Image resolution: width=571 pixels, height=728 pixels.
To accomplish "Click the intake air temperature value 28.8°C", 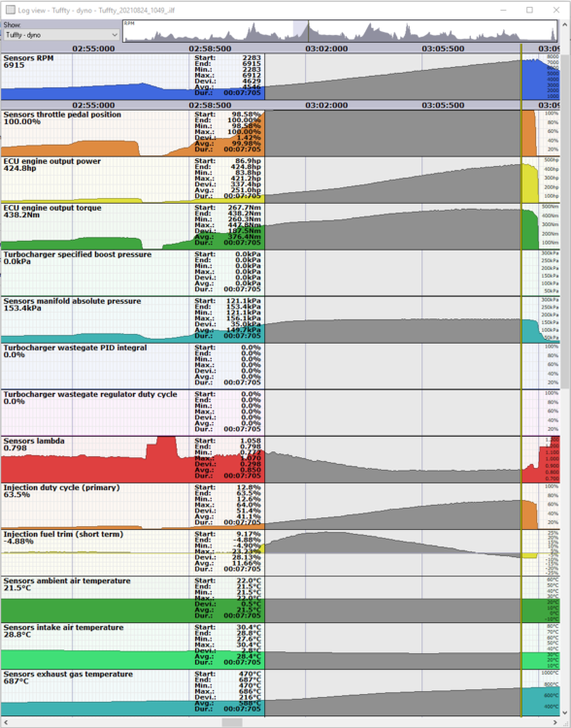I will tap(17, 635).
